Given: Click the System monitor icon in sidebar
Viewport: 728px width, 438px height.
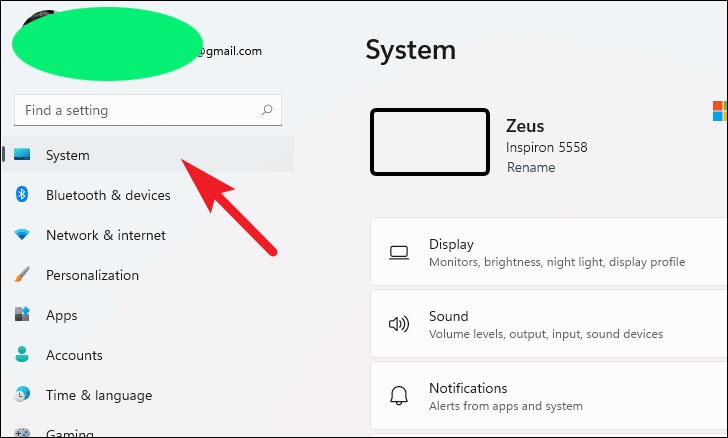Looking at the screenshot, I should tap(22, 154).
